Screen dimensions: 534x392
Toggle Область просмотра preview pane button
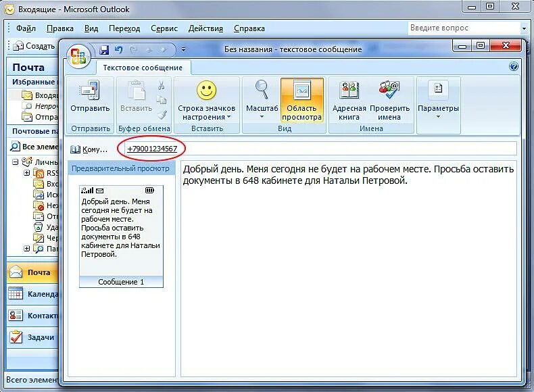click(301, 100)
